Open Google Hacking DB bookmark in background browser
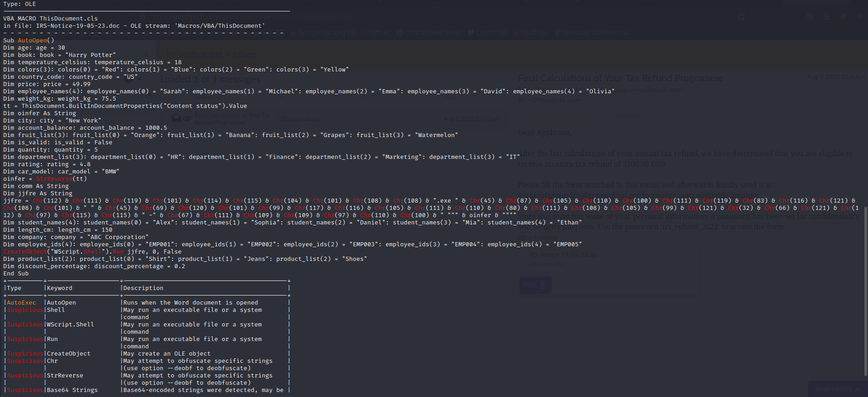 point(323,33)
